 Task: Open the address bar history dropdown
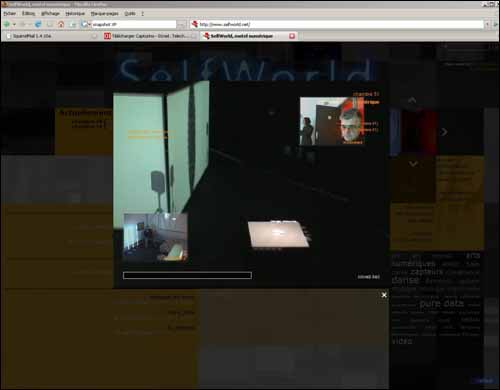487,24
